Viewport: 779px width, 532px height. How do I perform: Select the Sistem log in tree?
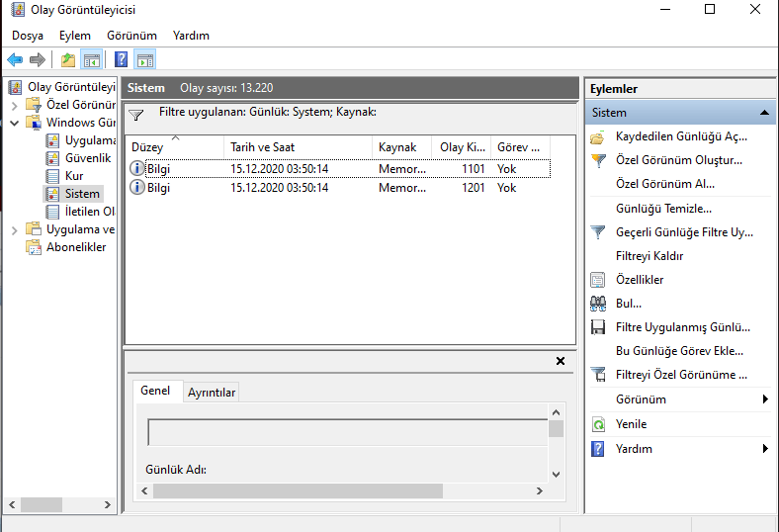point(82,194)
